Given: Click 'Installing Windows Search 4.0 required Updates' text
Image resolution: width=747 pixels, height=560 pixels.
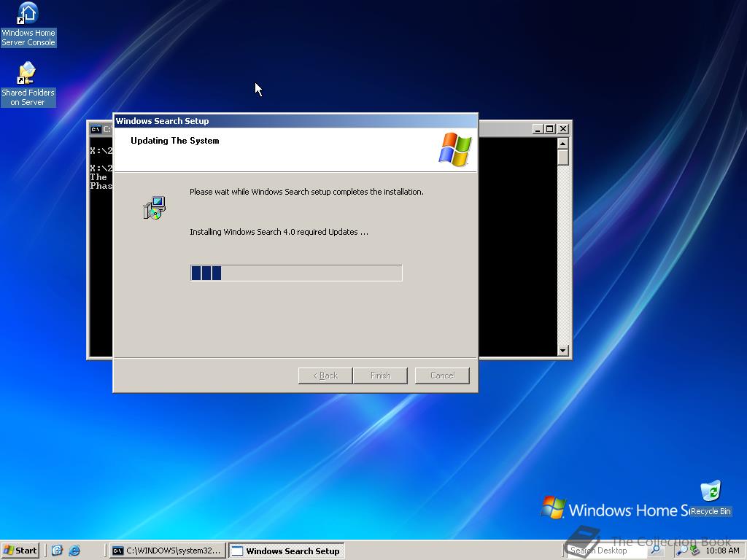Looking at the screenshot, I should pyautogui.click(x=279, y=232).
